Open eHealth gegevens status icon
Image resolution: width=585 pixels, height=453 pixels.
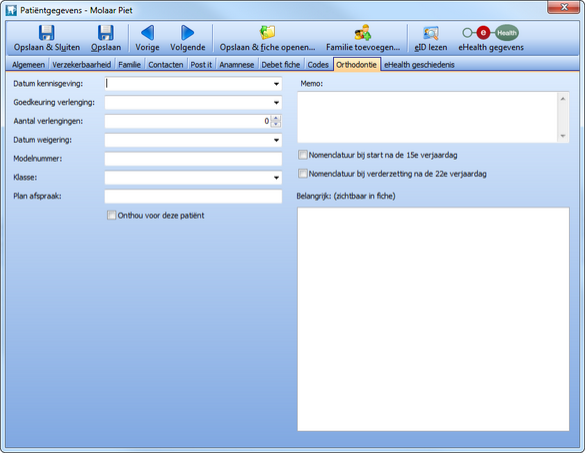click(x=490, y=33)
